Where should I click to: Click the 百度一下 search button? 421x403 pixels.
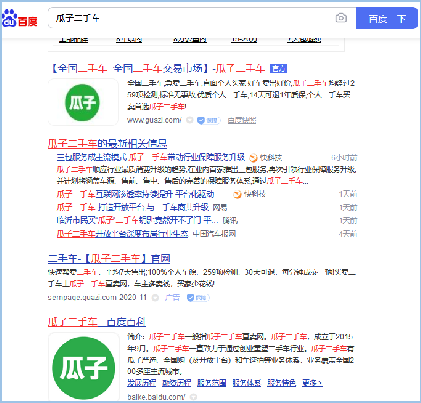pos(387,18)
